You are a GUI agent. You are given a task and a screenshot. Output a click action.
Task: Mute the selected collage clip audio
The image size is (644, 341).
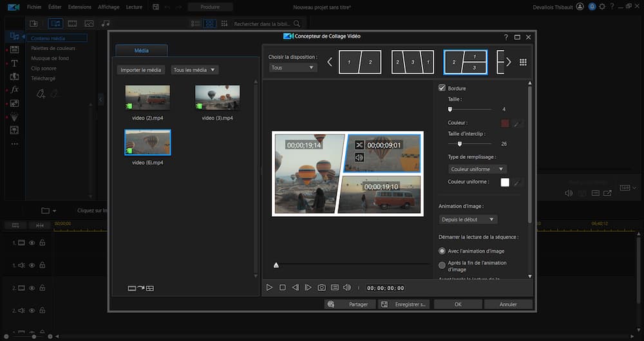(x=359, y=157)
